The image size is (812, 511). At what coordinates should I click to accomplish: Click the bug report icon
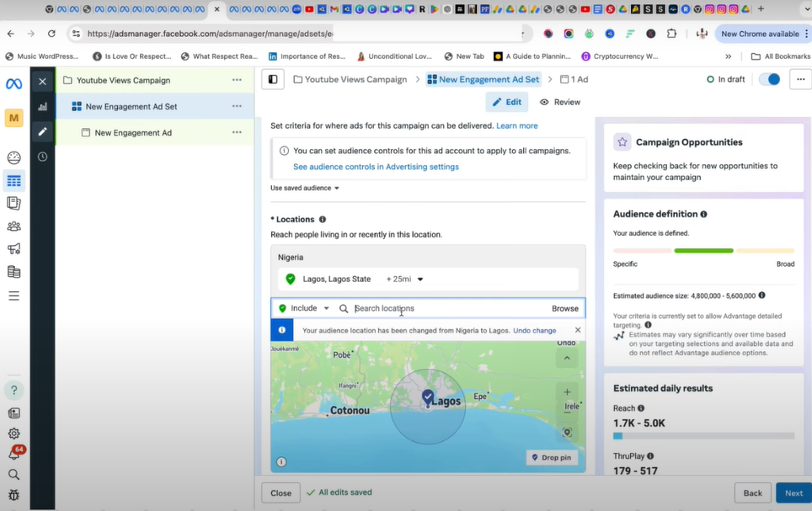(14, 495)
